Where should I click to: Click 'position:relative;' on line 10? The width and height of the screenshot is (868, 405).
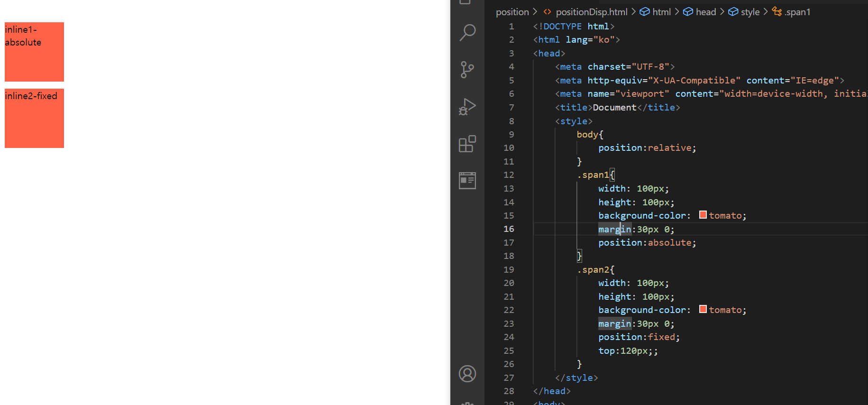[647, 148]
